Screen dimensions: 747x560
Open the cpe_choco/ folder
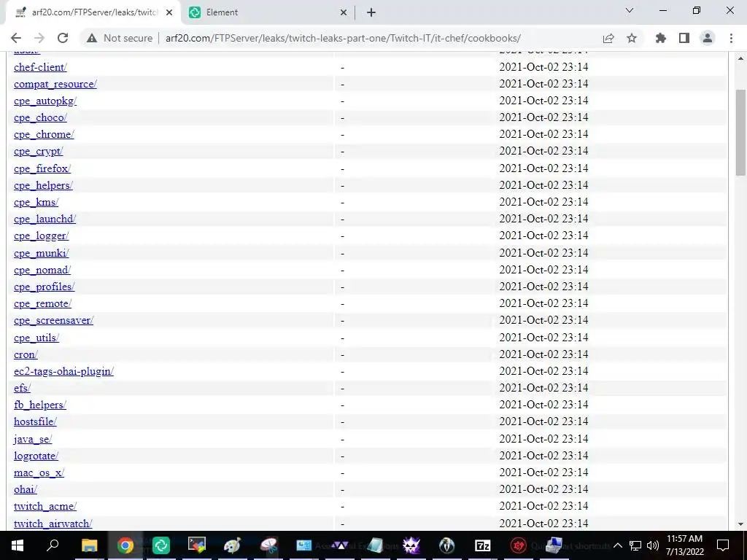[41, 117]
